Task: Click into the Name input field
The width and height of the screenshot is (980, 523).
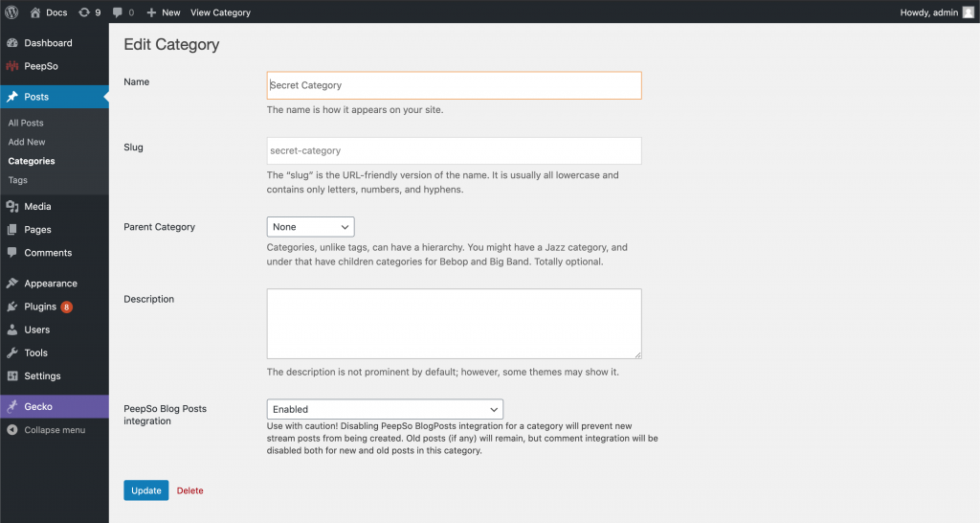Action: point(455,85)
